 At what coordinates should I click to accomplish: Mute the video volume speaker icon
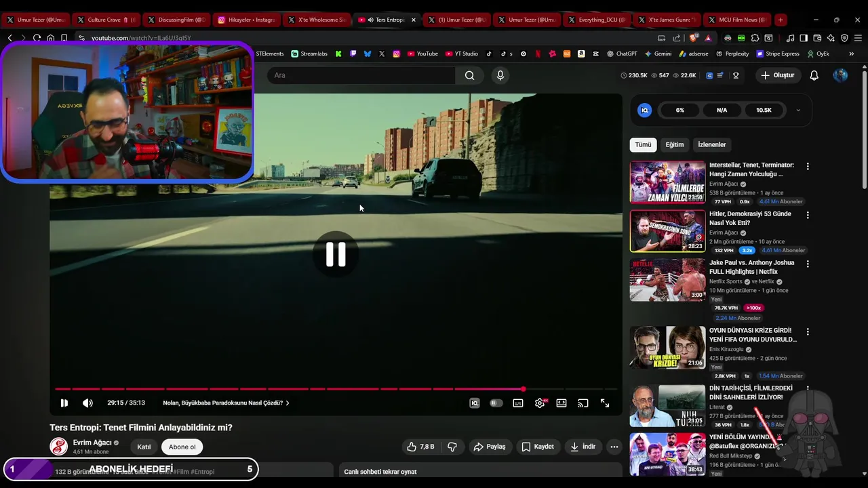pyautogui.click(x=87, y=403)
